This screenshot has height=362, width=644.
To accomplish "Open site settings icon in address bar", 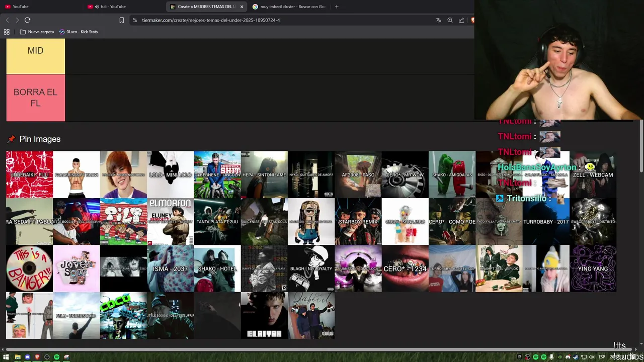I will (134, 20).
